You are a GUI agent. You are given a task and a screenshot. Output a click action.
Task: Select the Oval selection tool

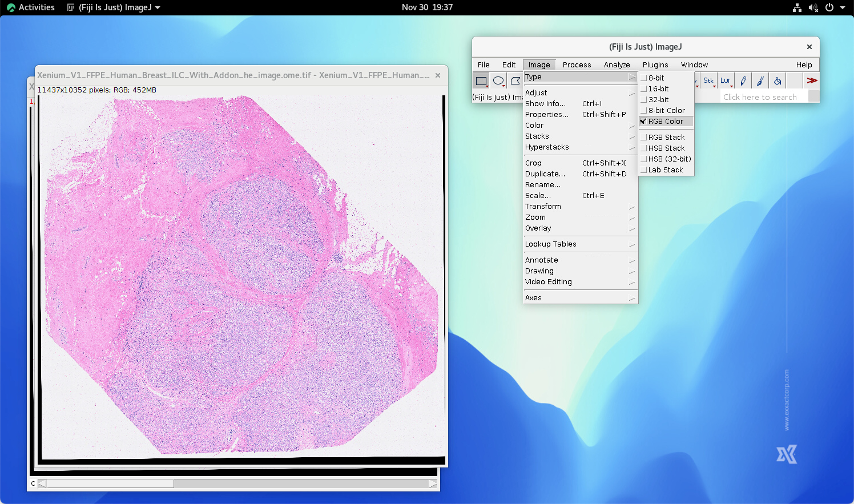pyautogui.click(x=498, y=80)
